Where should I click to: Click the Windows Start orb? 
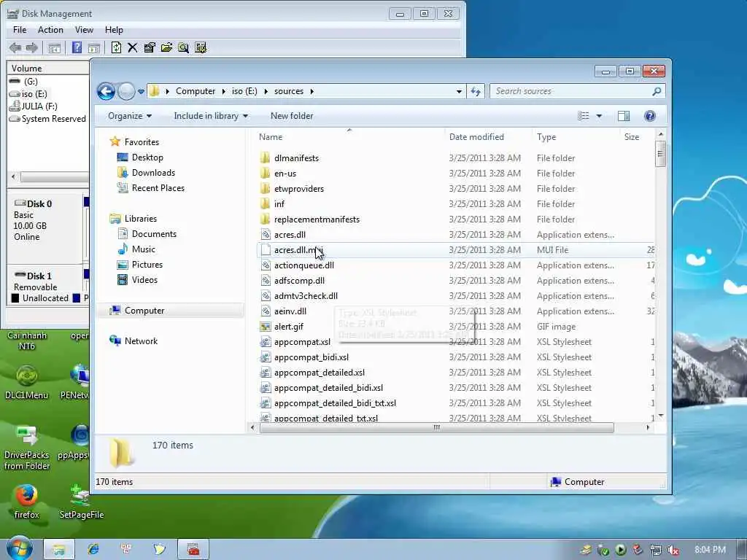tap(19, 548)
